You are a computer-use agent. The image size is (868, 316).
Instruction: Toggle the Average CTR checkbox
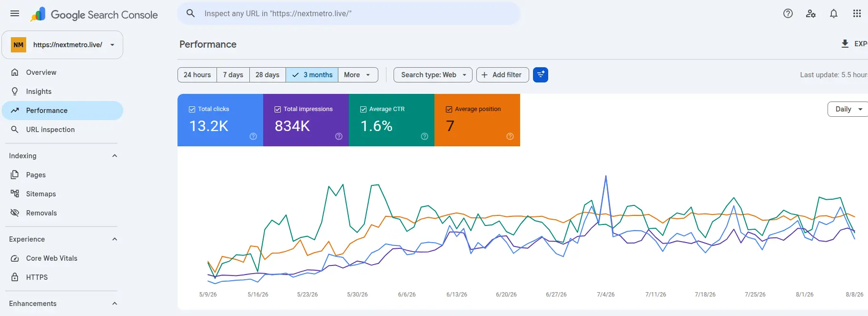pyautogui.click(x=364, y=109)
